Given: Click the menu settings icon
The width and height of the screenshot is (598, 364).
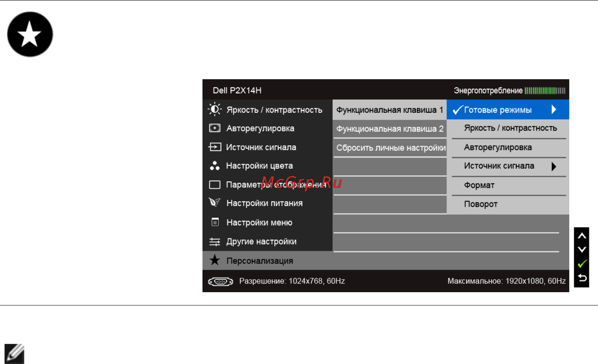Looking at the screenshot, I should [x=215, y=222].
